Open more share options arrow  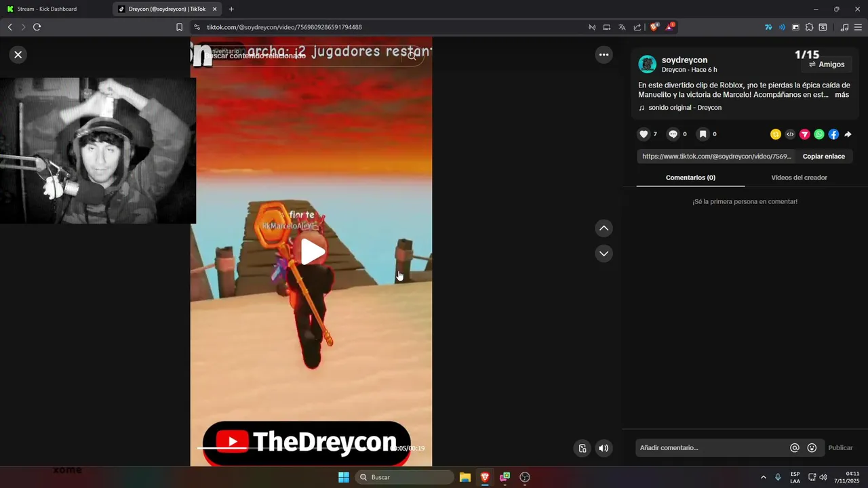848,134
